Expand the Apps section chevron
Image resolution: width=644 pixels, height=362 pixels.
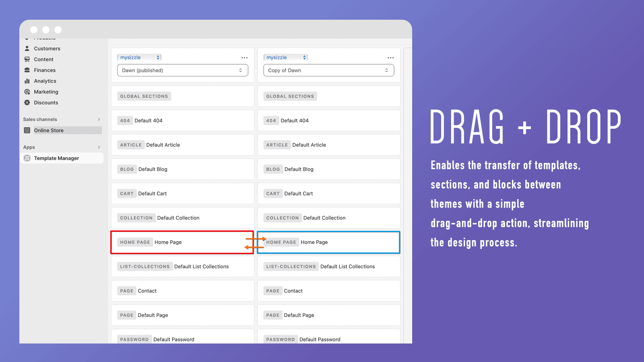[x=99, y=147]
